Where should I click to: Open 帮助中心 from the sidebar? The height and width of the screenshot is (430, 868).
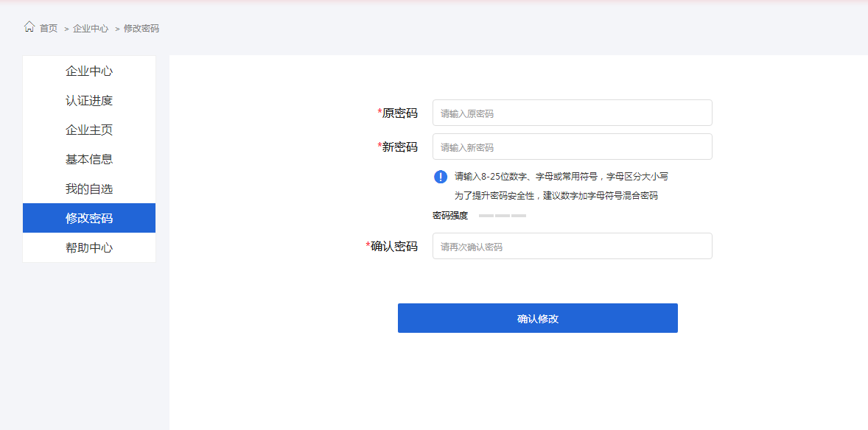click(x=89, y=248)
